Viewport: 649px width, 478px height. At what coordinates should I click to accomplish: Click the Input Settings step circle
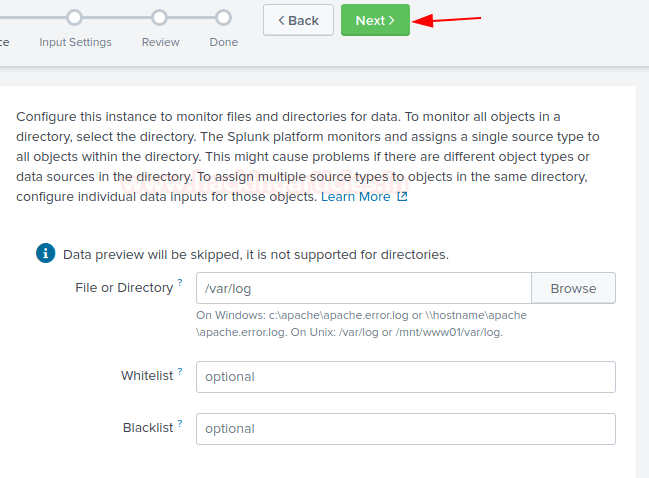point(75,17)
